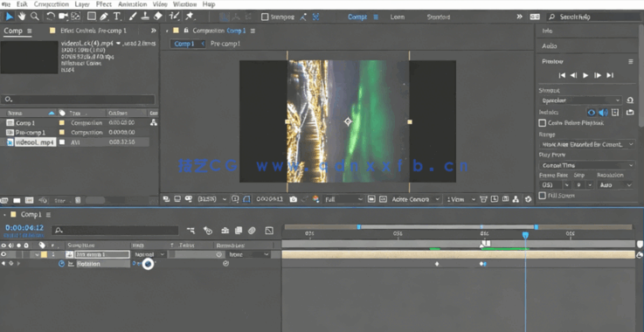The image size is (644, 332).
Task: Jump to first frame in Preview
Action: pos(562,75)
